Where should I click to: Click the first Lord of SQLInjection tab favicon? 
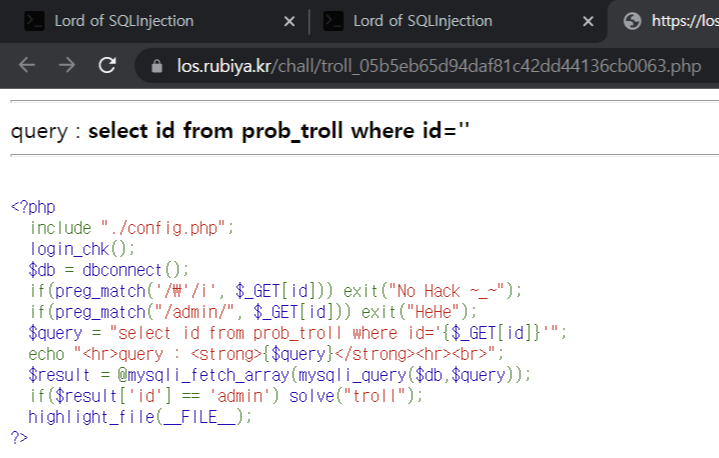pyautogui.click(x=34, y=21)
